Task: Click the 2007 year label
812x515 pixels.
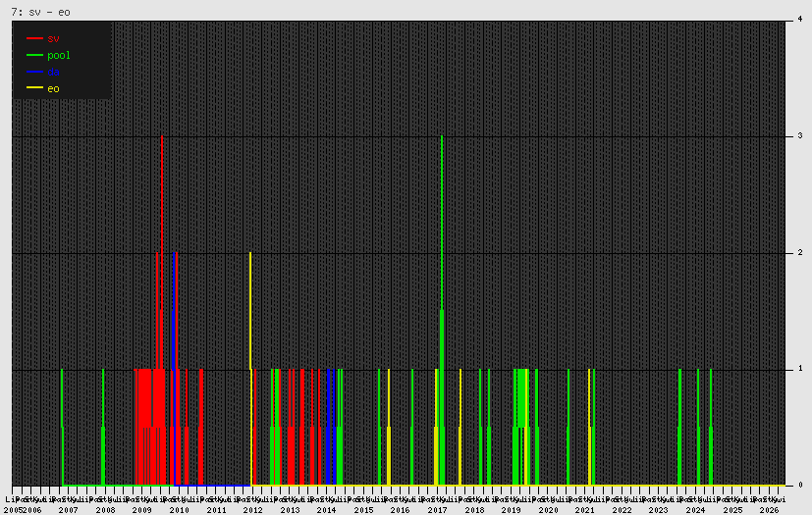Action: click(69, 510)
